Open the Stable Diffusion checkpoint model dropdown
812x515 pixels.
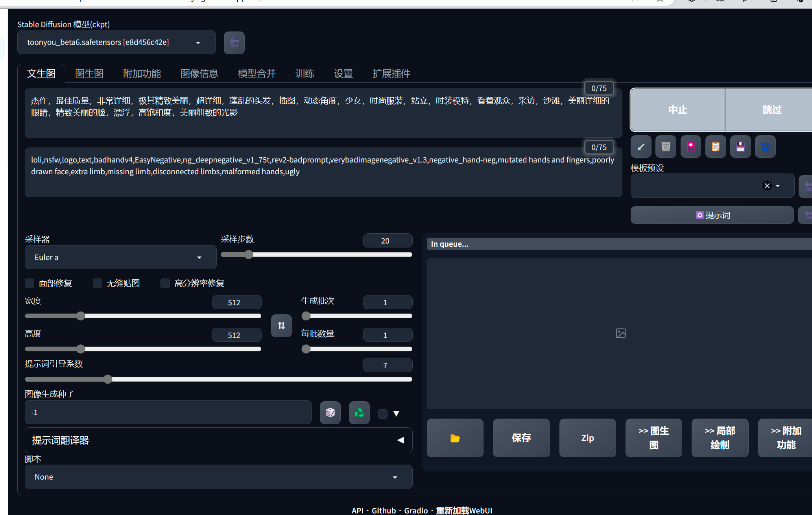click(x=116, y=42)
